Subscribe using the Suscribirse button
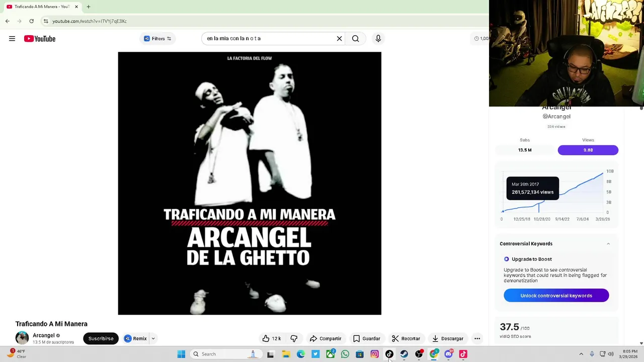Screen dimensions: 644x362 click(101, 338)
